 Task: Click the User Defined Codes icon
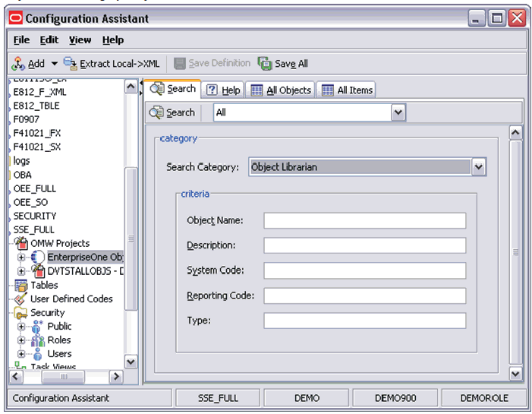click(x=20, y=299)
